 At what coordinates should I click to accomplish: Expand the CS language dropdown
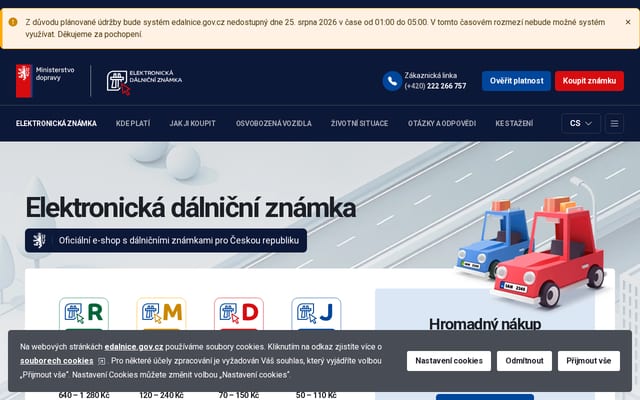tap(581, 123)
